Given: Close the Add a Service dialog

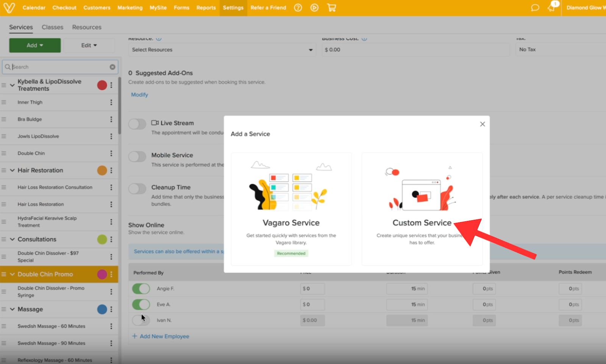Looking at the screenshot, I should tap(483, 124).
